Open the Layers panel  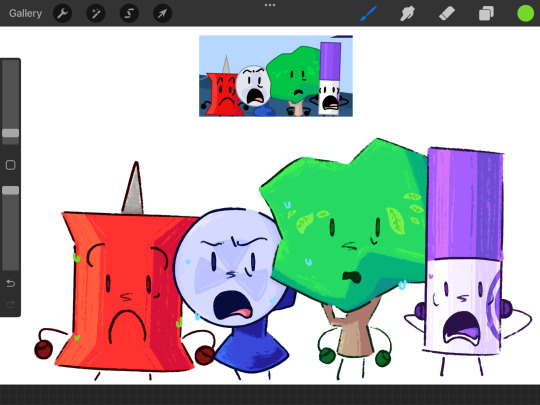click(486, 14)
